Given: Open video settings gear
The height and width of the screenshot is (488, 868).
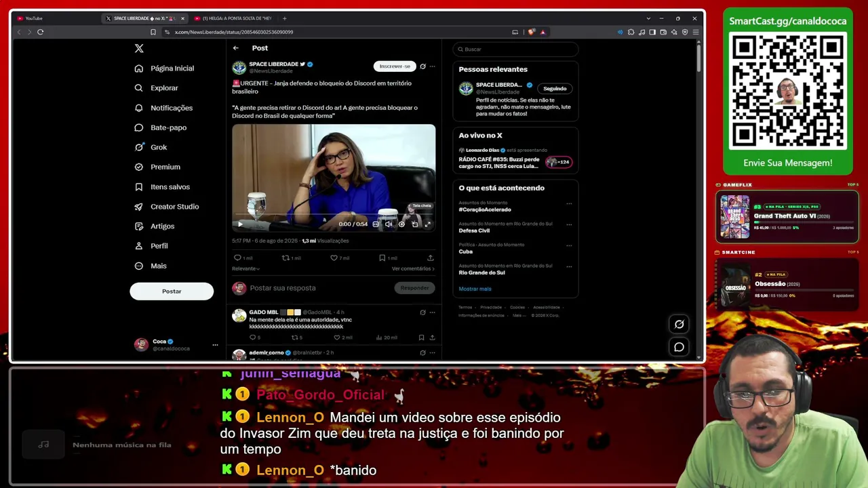Looking at the screenshot, I should [x=401, y=224].
